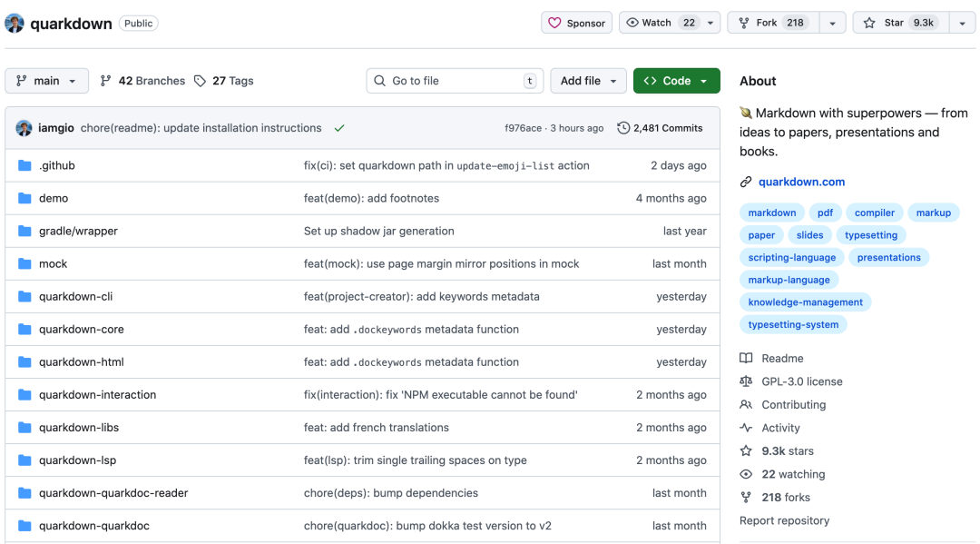980x544 pixels.
Task: Fork the quarkdown repository
Action: 772,23
